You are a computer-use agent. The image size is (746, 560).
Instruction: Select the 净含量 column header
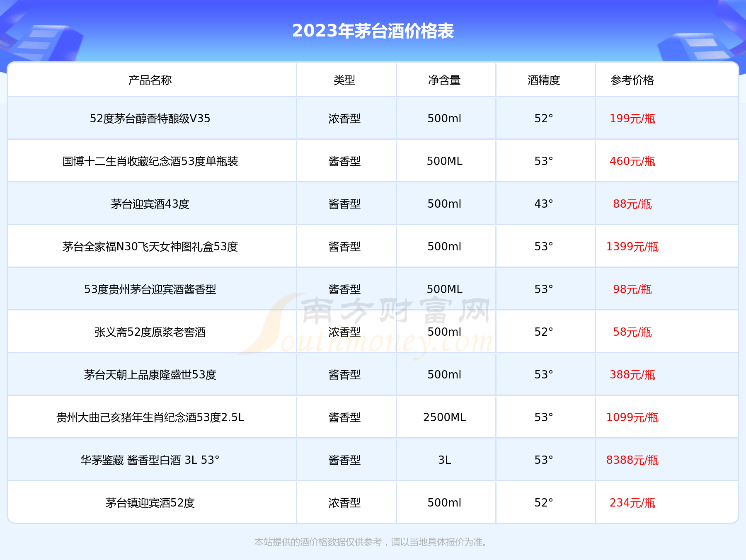click(444, 80)
